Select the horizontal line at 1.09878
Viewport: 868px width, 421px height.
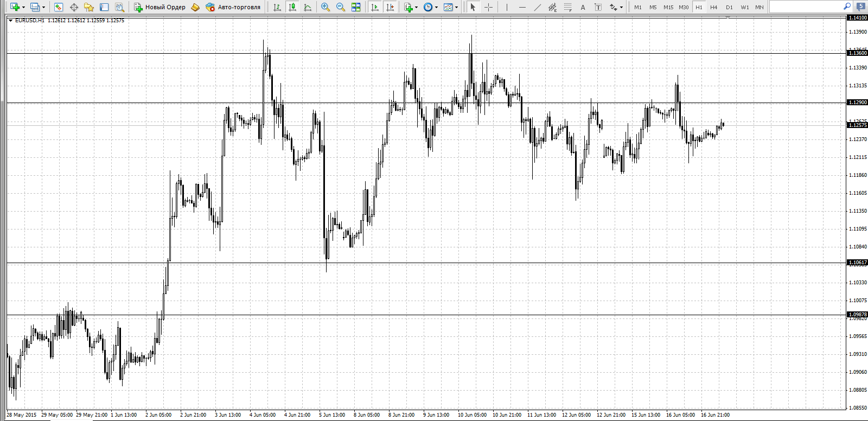(426, 315)
